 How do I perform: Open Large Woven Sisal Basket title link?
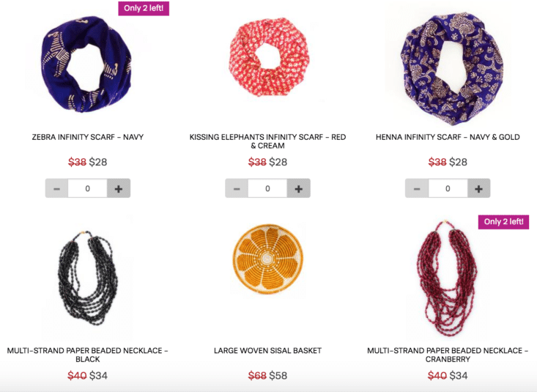pos(267,350)
